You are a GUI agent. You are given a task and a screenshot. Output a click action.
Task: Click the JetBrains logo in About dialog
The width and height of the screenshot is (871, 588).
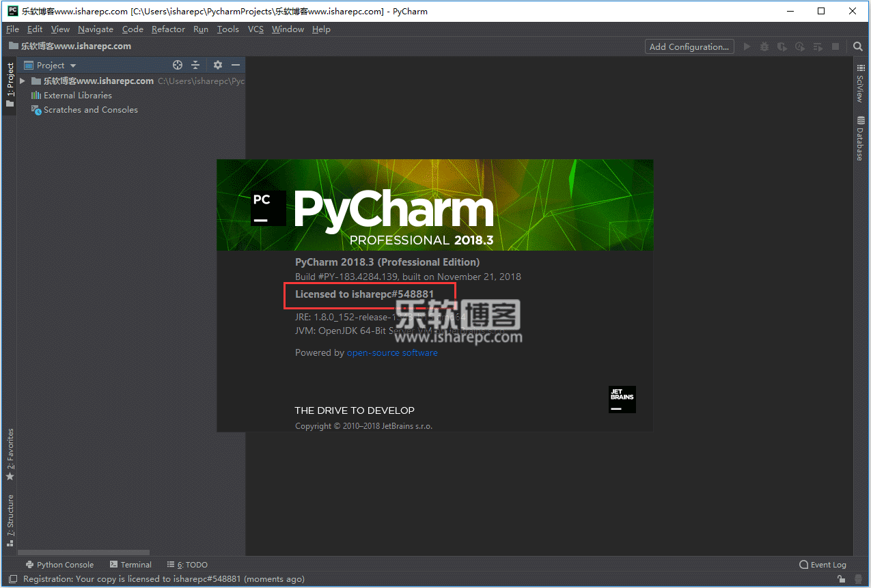622,400
